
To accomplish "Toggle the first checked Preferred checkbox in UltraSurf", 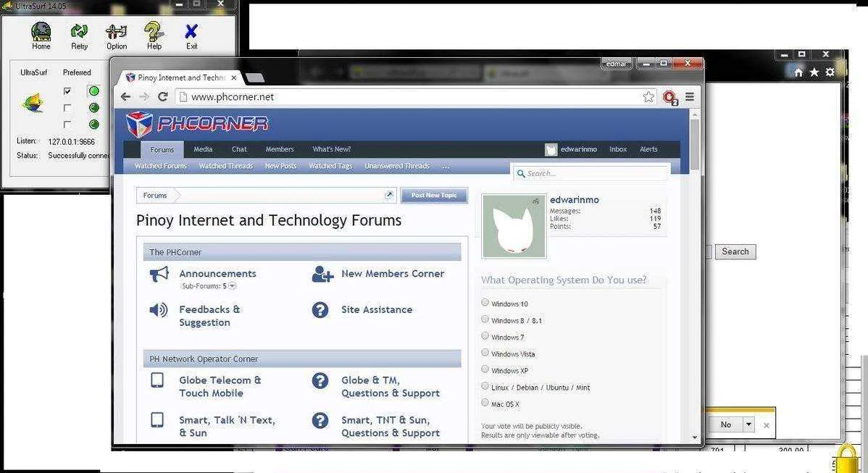I will (x=67, y=91).
